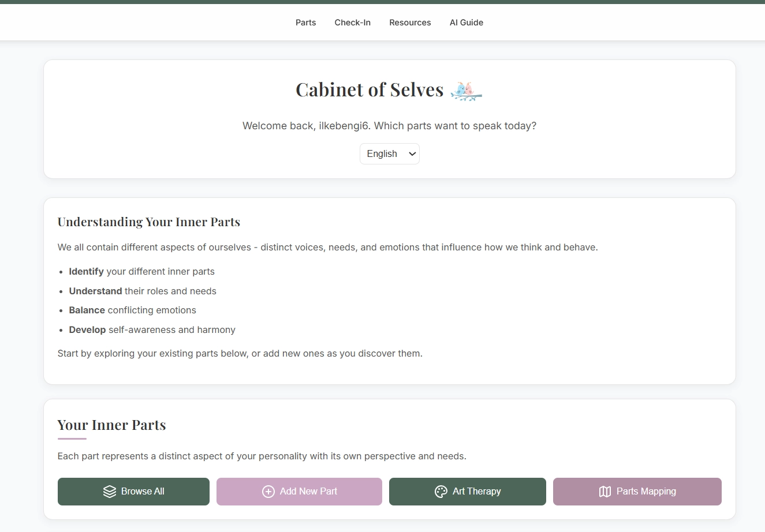765x532 pixels.
Task: Switch to the AI Guide section
Action: (467, 23)
